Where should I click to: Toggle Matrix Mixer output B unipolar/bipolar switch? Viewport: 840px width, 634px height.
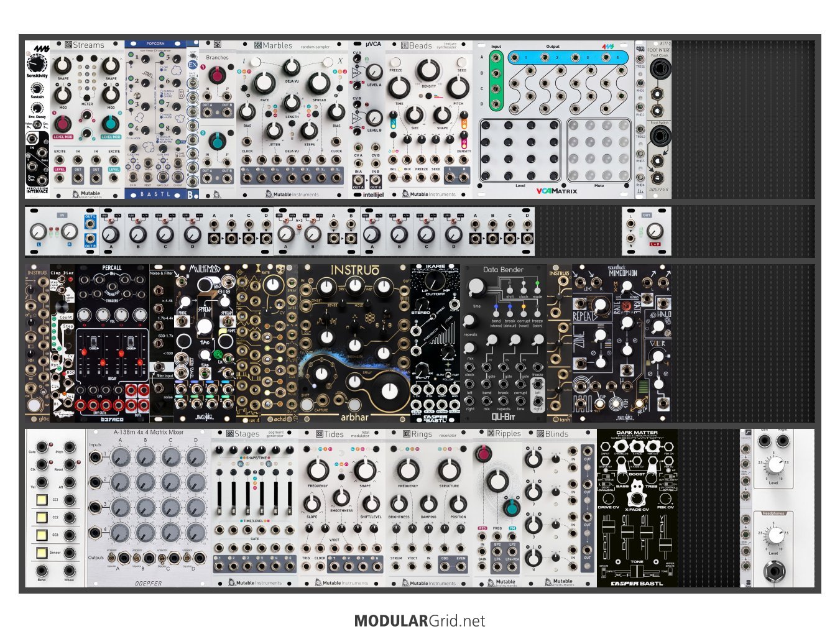click(137, 559)
